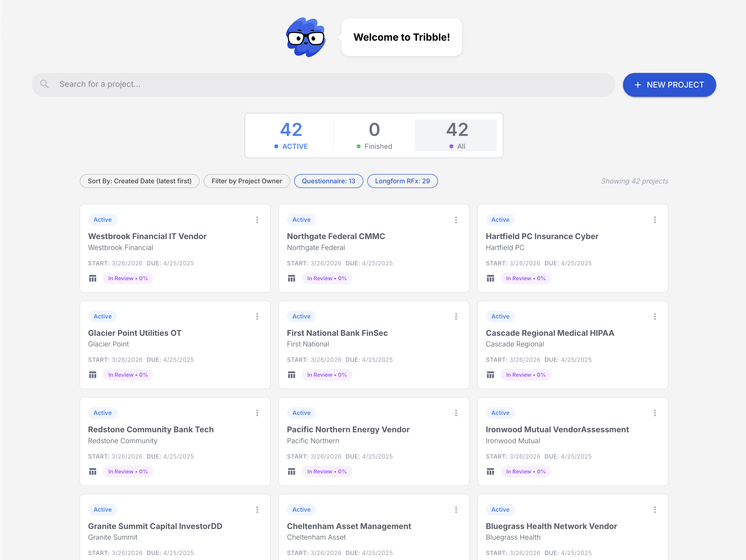Expand the In Review badge on Redstone Community Bank Tech
Viewport: 746px width, 560px height.
click(128, 471)
